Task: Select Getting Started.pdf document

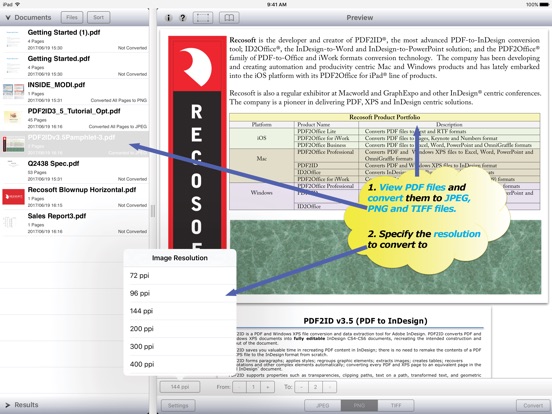Action: tap(74, 65)
